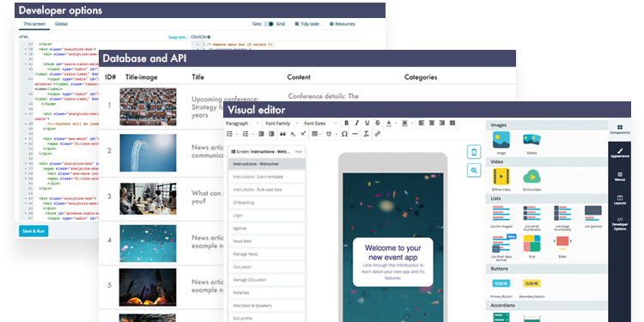Viewport: 644px width, 322px height.
Task: Clear formatting in the visual editor toolbar
Action: click(x=366, y=134)
